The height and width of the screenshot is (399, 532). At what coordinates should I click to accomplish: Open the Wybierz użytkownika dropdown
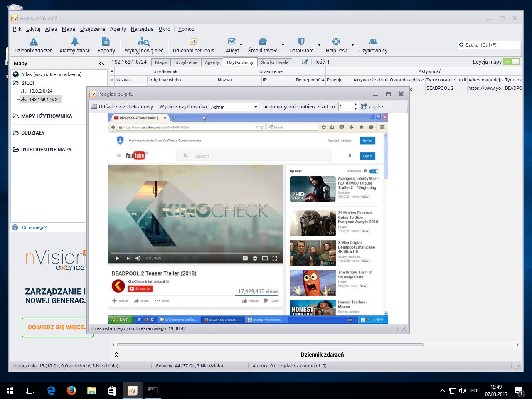point(234,107)
